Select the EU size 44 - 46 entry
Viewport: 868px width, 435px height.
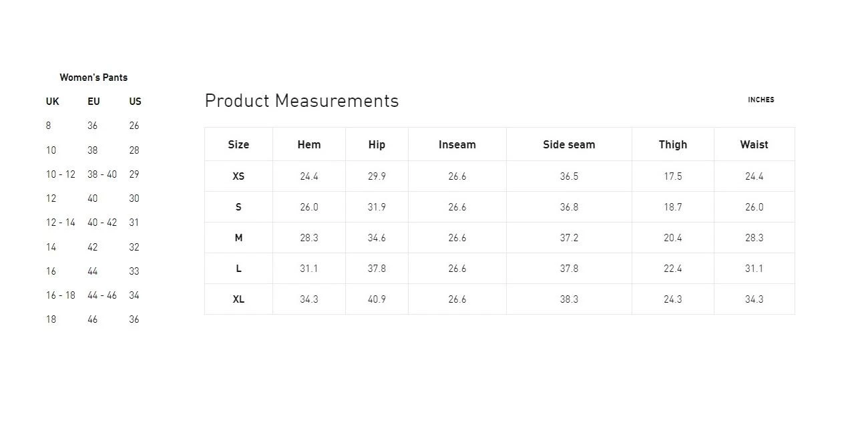pyautogui.click(x=102, y=295)
